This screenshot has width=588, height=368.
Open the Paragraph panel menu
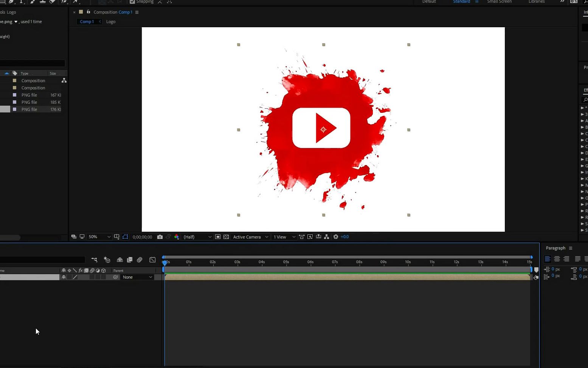(571, 248)
